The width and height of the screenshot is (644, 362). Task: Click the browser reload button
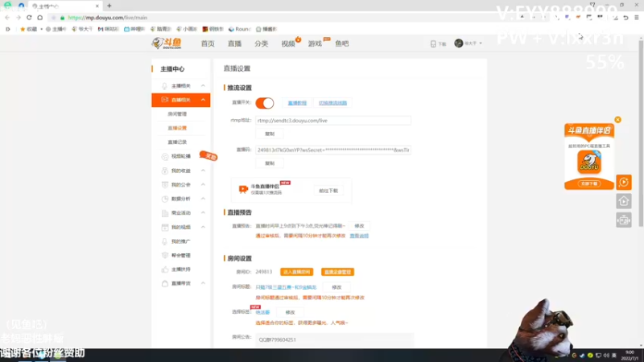click(29, 18)
